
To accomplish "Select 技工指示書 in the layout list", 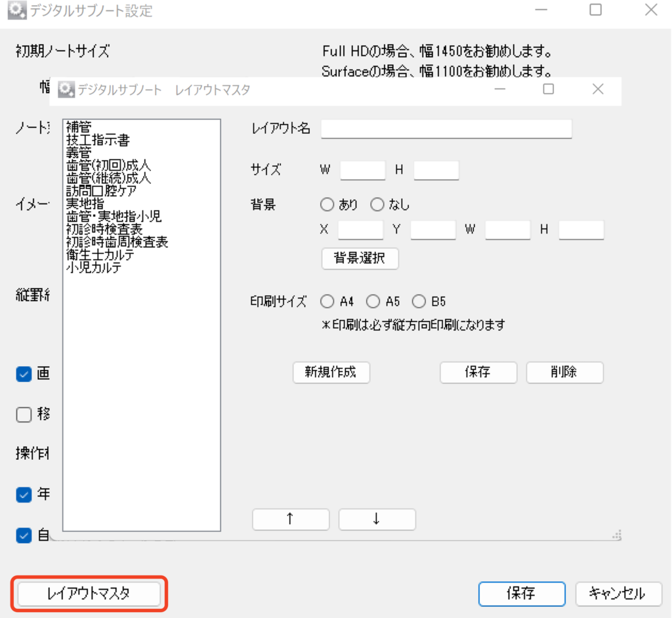I will 98,140.
